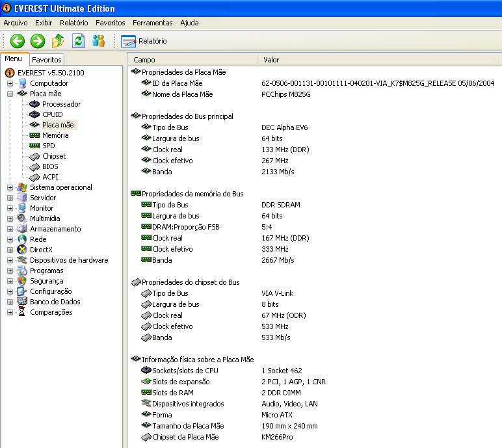The image size is (502, 448).
Task: Click the Armazenamento drive icon
Action: (x=22, y=229)
